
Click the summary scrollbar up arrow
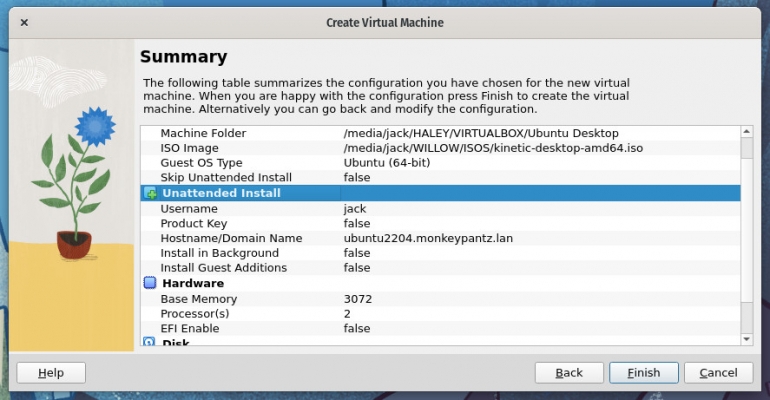point(746,132)
